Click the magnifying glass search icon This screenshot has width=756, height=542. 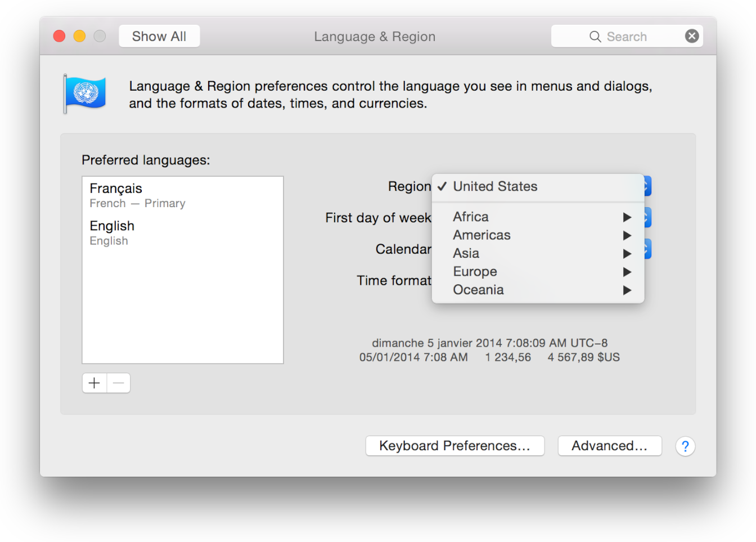[595, 36]
